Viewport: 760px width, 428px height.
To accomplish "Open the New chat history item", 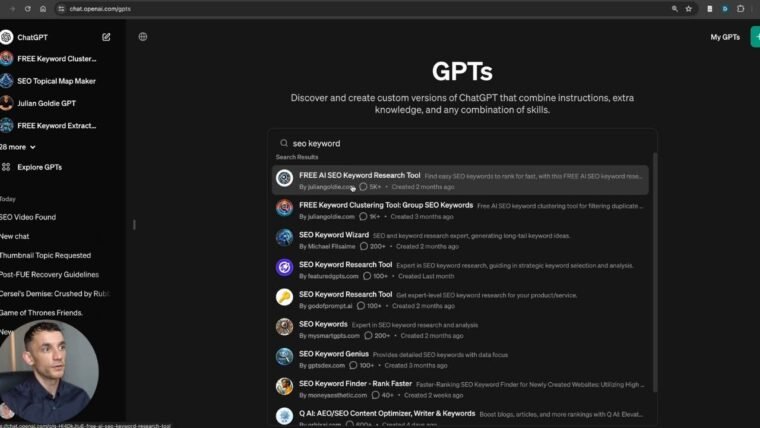I will [15, 236].
